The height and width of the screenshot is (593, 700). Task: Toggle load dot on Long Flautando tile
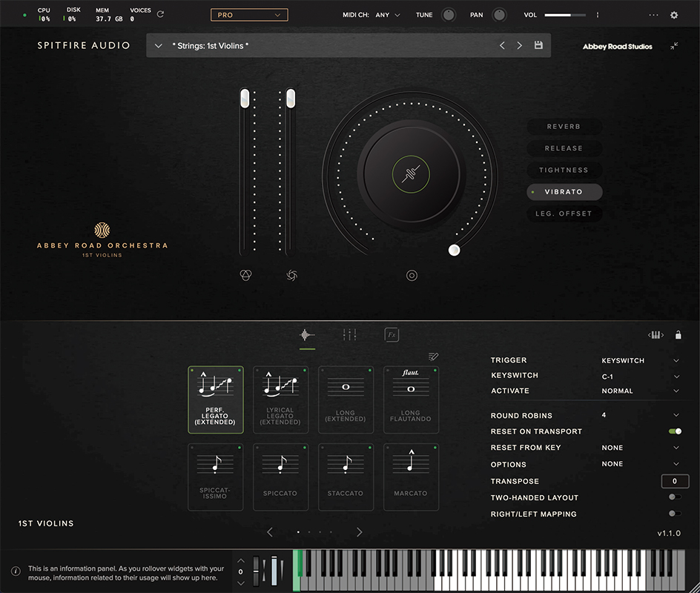(435, 371)
